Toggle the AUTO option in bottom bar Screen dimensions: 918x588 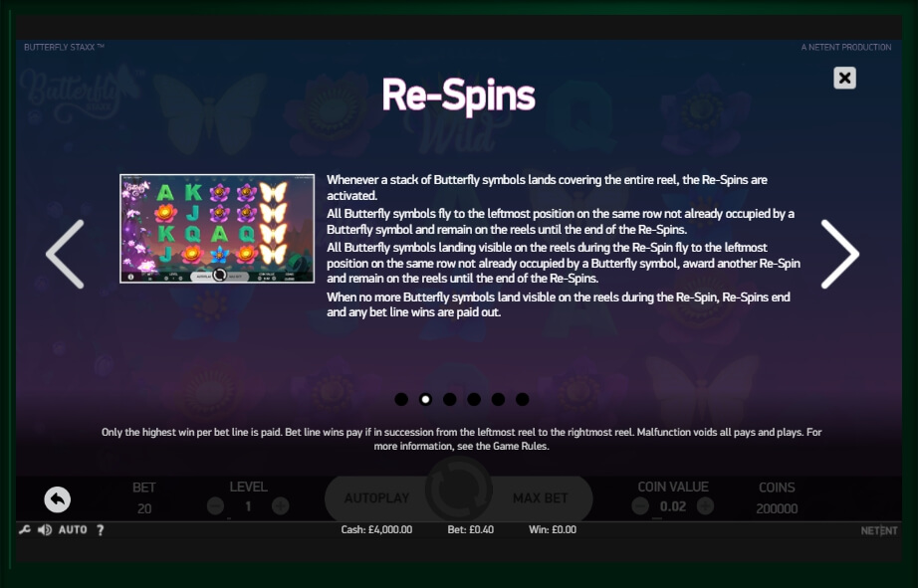pyautogui.click(x=73, y=530)
